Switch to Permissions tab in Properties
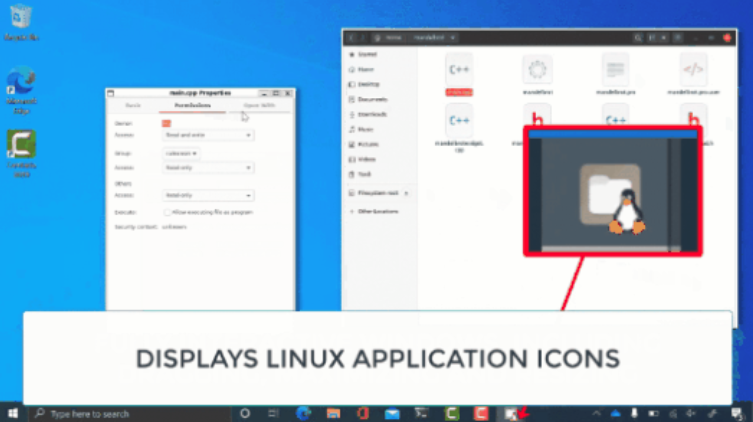Image resolution: width=753 pixels, height=422 pixels. tap(193, 105)
